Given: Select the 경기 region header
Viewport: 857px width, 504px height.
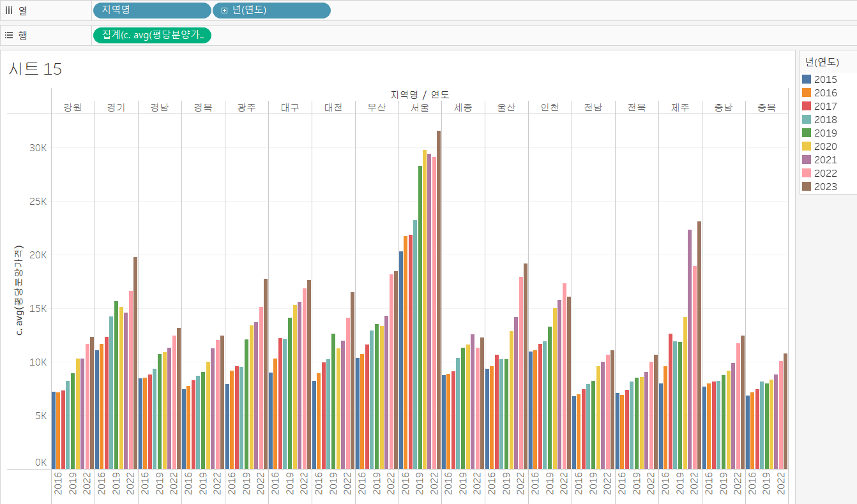Looking at the screenshot, I should 116,107.
